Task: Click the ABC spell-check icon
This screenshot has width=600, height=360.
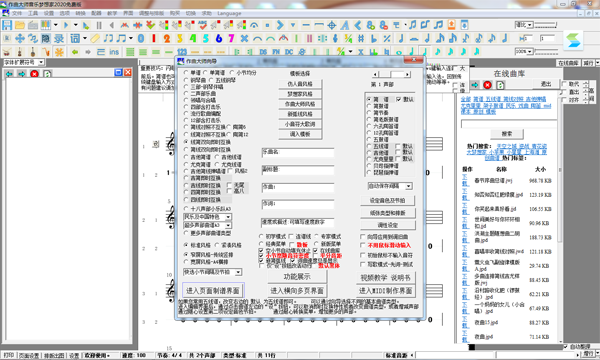Action: coord(202,25)
